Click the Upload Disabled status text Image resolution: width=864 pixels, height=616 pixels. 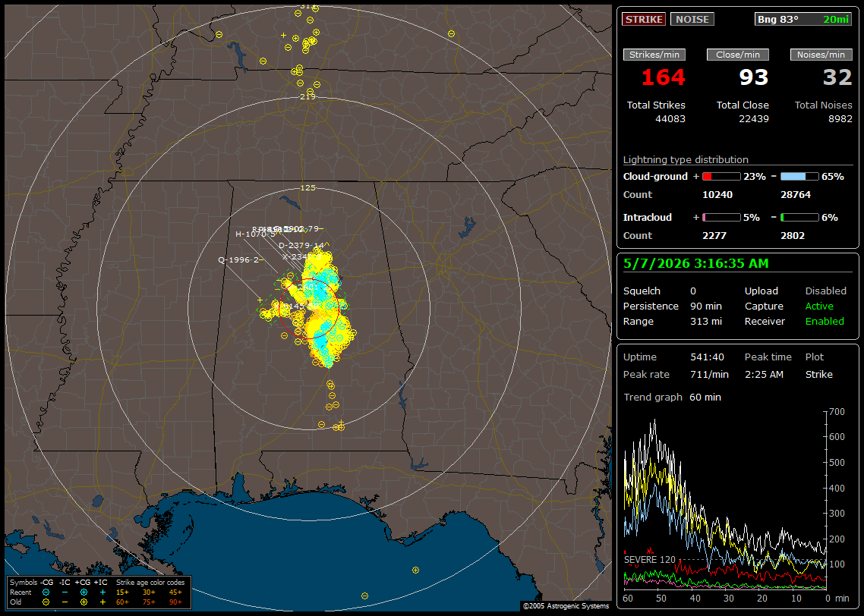point(825,291)
